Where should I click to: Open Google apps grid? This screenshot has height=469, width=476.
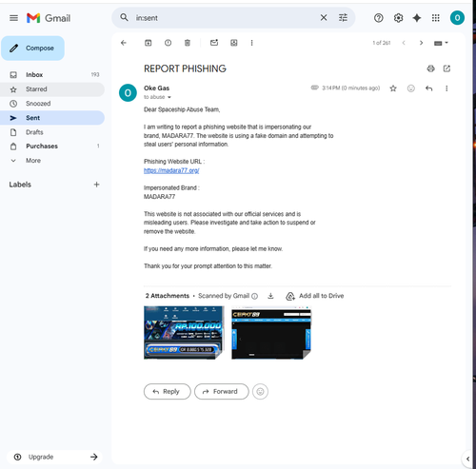pyautogui.click(x=436, y=18)
